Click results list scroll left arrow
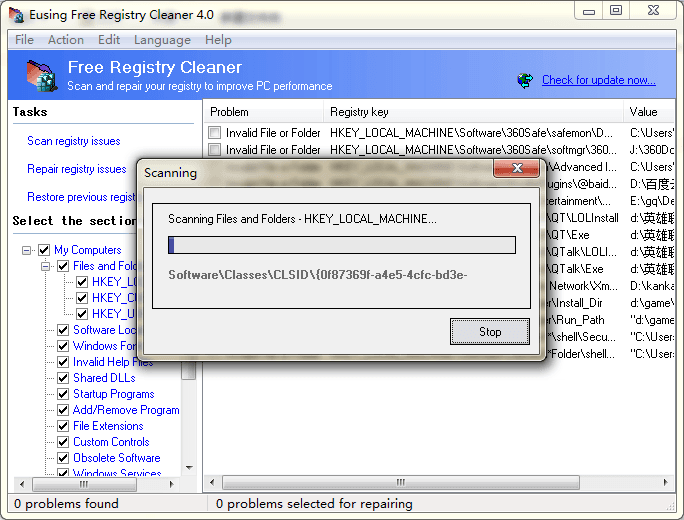 (212, 482)
